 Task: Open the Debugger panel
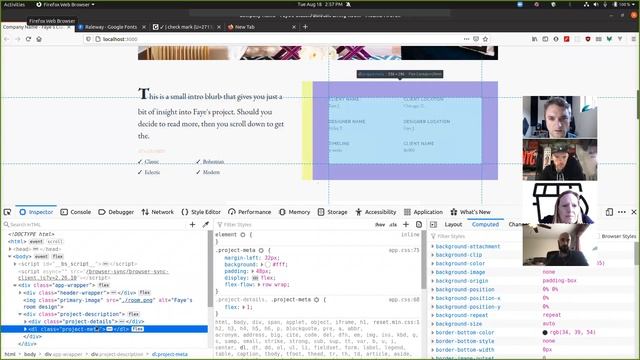tap(116, 212)
